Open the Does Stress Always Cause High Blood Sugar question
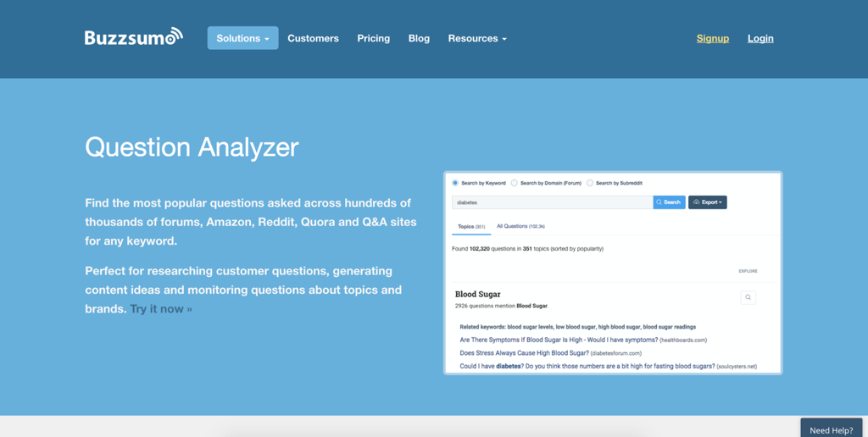The image size is (868, 437). click(524, 353)
